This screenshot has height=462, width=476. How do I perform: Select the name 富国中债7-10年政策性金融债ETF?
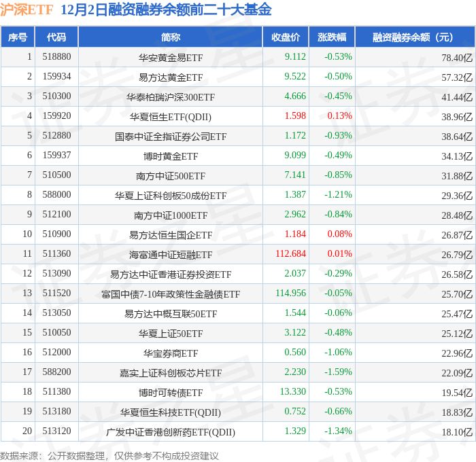[171, 294]
